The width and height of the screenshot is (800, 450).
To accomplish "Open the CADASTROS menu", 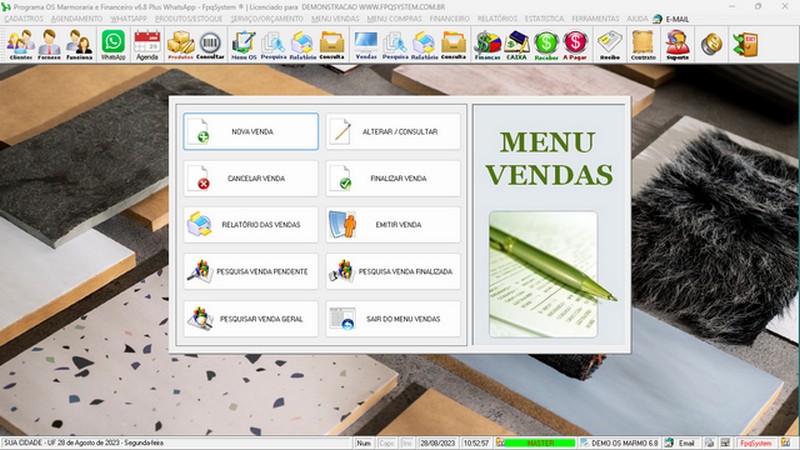I will click(x=23, y=19).
